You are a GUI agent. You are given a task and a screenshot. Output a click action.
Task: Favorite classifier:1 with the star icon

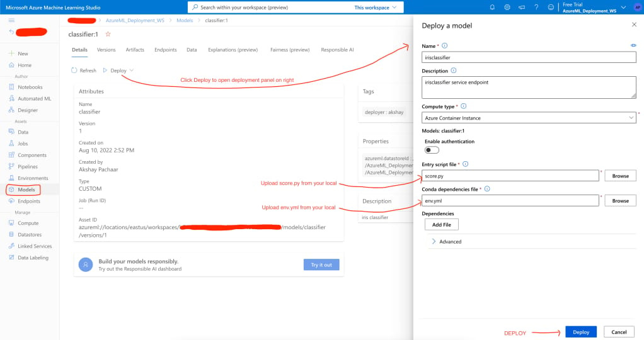[108, 34]
